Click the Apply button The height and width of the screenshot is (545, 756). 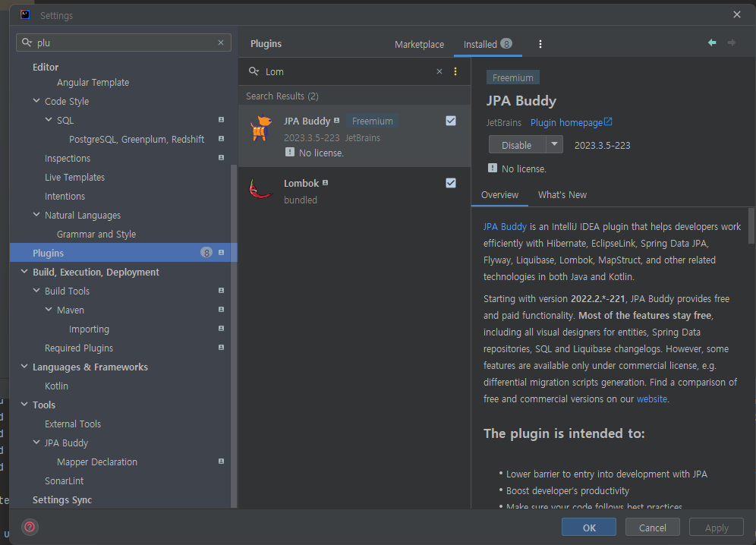(717, 527)
